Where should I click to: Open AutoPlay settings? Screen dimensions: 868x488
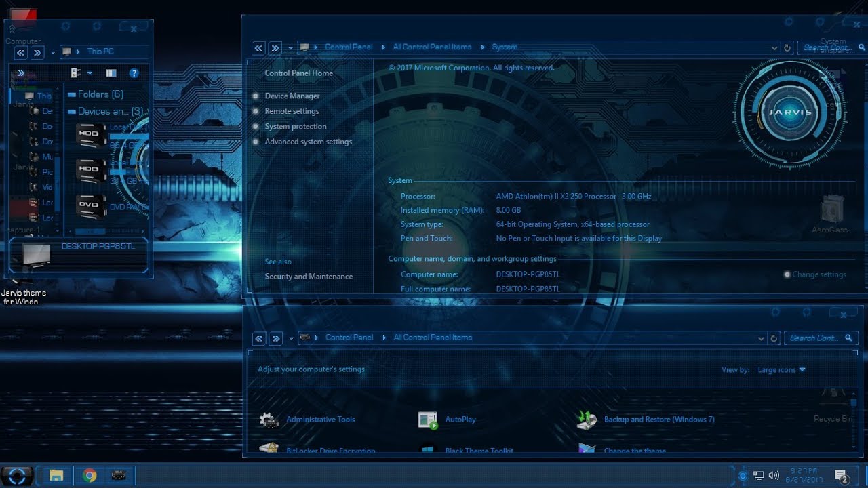pos(447,420)
